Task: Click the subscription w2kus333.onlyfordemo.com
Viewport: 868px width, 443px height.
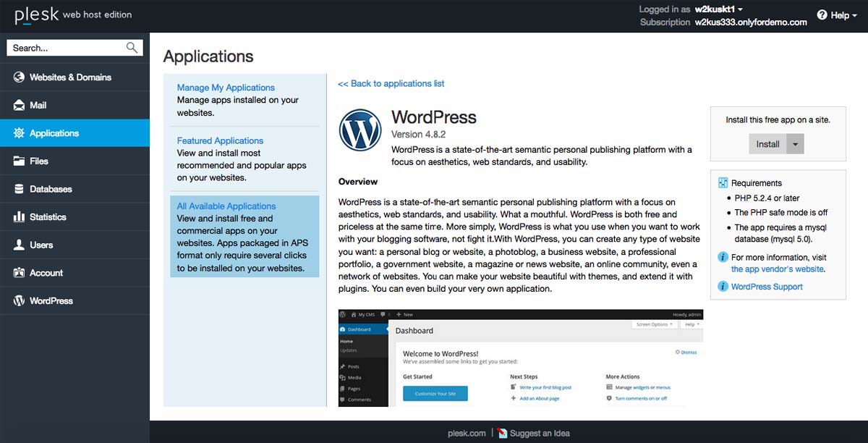Action: pos(751,22)
